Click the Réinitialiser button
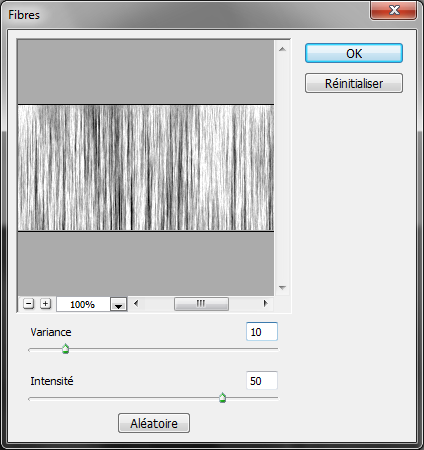Image resolution: width=424 pixels, height=450 pixels. (354, 83)
